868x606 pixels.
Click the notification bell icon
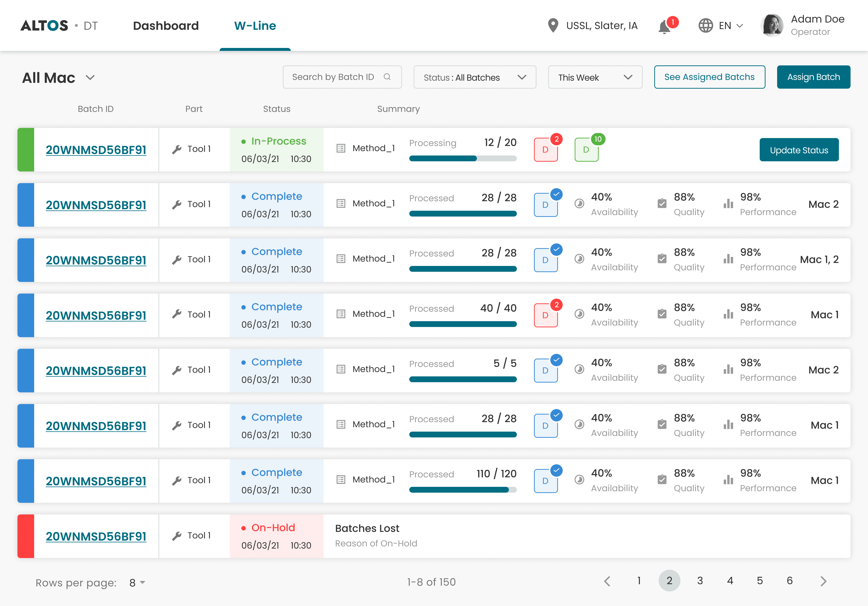pyautogui.click(x=664, y=27)
